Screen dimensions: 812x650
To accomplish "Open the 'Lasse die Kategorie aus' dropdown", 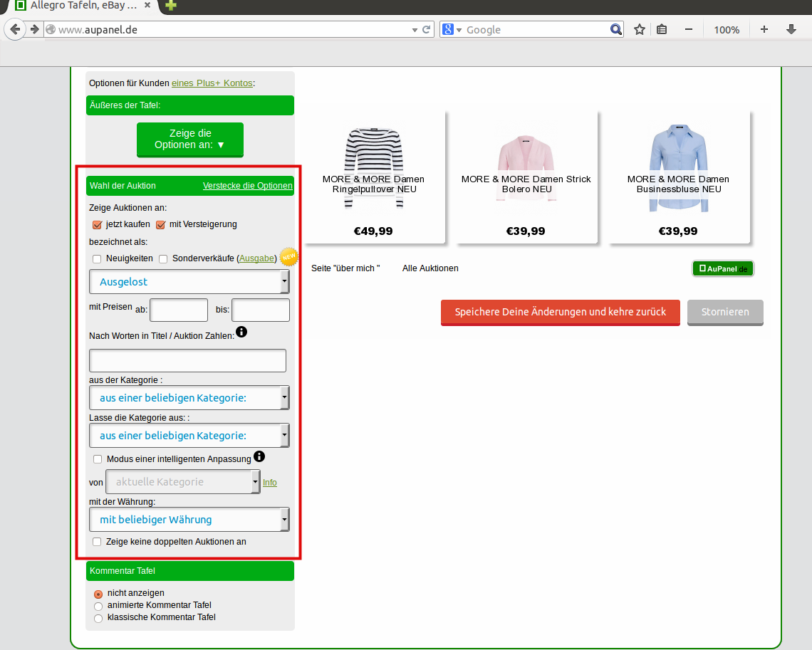I will 189,436.
